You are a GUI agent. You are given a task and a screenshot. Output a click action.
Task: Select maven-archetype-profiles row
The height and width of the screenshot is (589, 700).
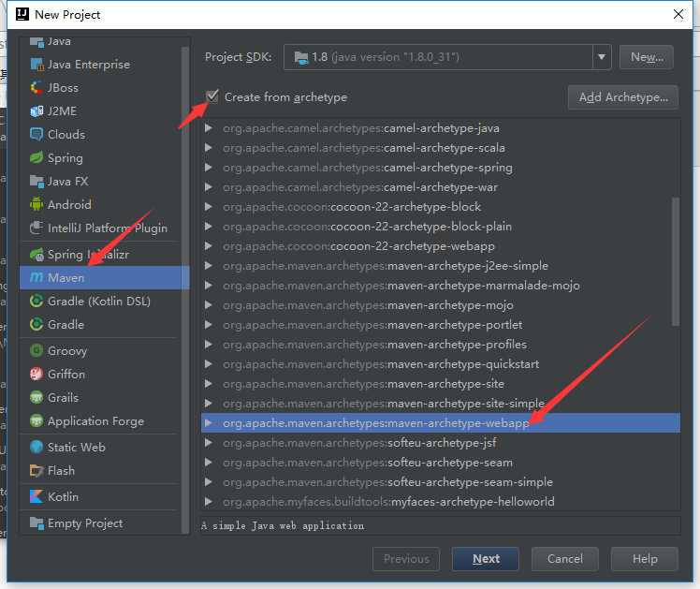click(441, 345)
